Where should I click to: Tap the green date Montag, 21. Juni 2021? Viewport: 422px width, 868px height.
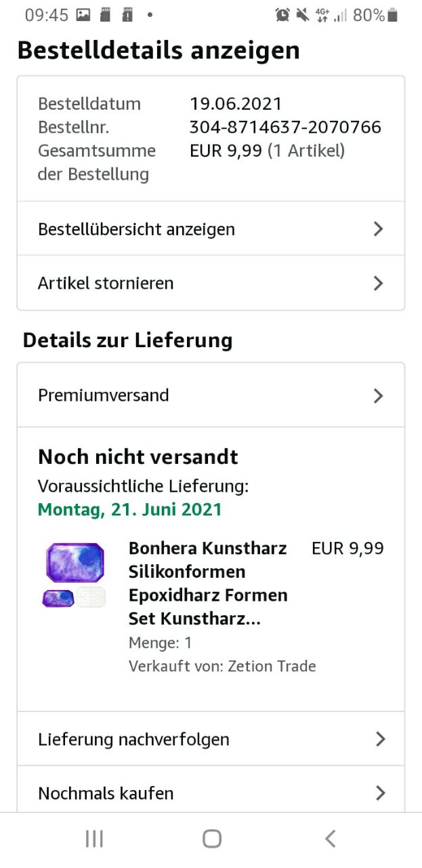tap(130, 509)
